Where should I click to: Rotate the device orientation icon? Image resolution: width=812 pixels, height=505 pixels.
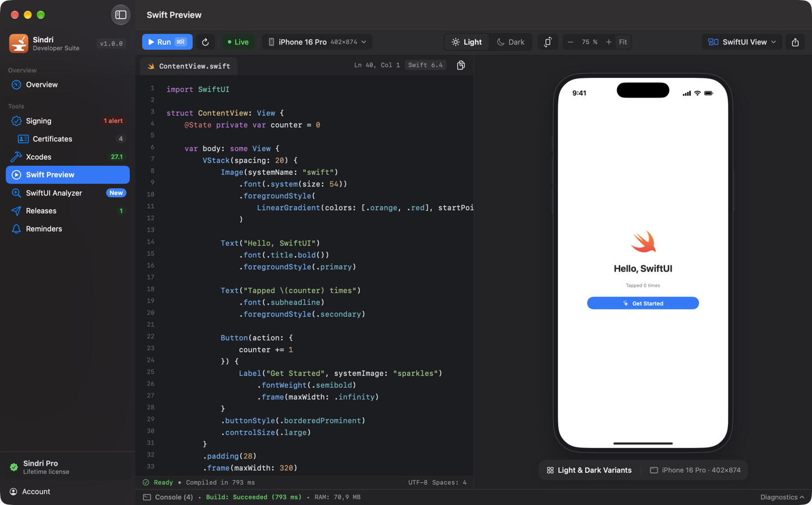[548, 42]
